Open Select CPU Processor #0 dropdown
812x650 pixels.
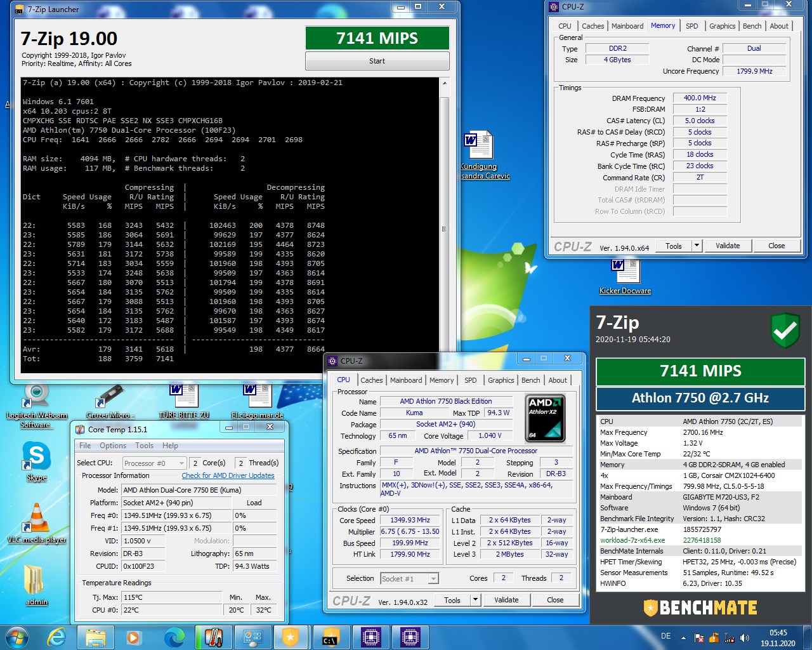[x=154, y=463]
